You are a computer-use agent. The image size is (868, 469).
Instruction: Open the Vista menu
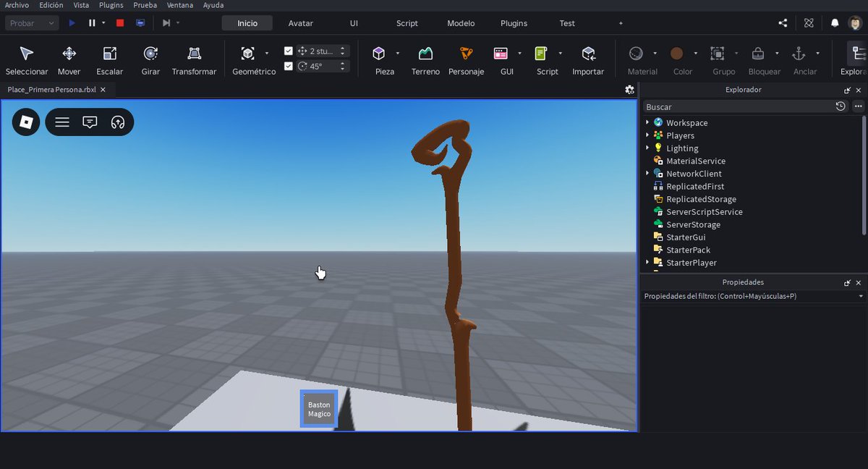click(81, 5)
